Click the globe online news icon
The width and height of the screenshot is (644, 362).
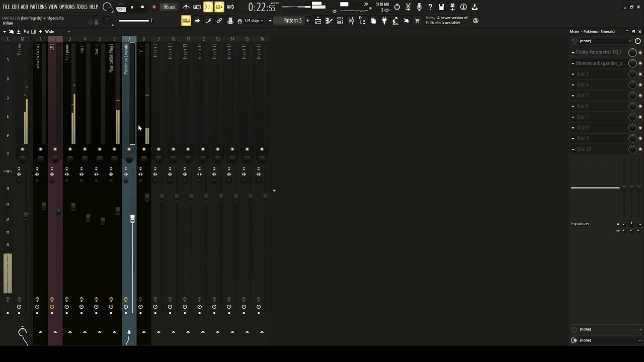pos(475,21)
